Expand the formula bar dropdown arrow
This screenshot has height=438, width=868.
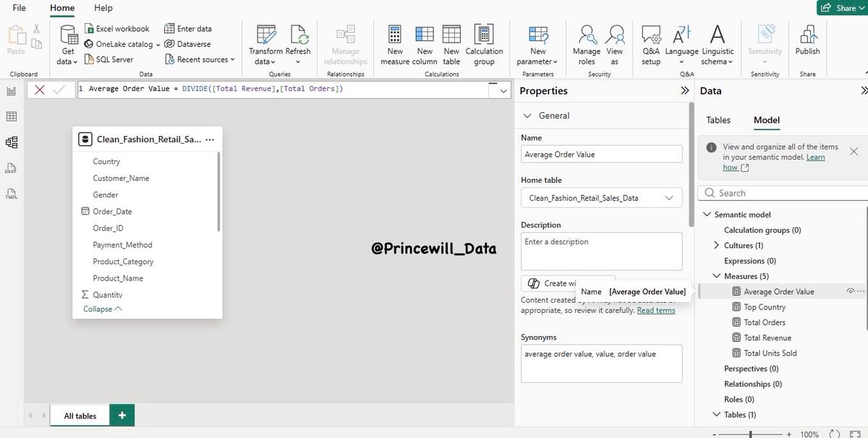tap(503, 90)
